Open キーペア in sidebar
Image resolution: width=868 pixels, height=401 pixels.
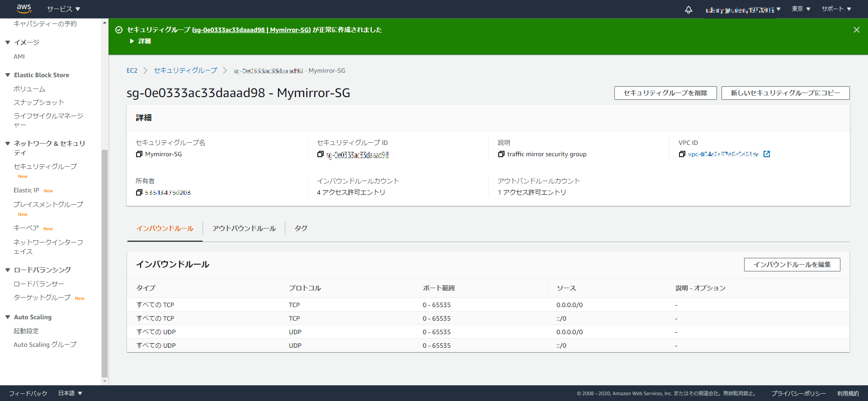coord(26,228)
